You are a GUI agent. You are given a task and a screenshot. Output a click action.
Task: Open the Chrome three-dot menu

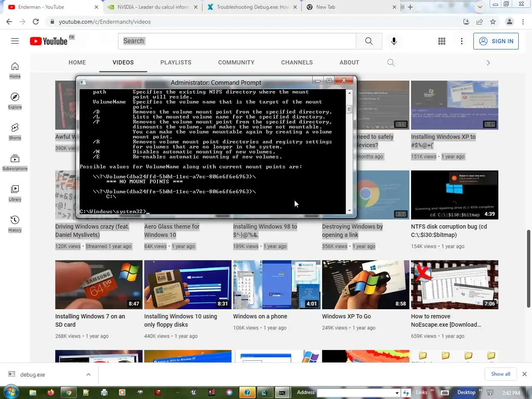[x=523, y=22]
